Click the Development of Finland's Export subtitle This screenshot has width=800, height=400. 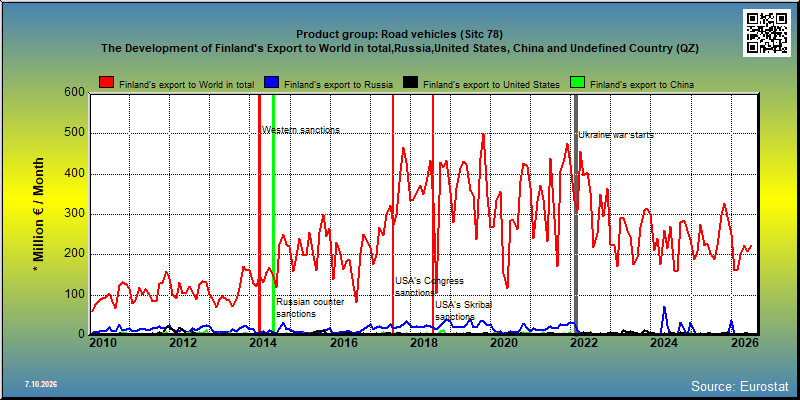[399, 48]
